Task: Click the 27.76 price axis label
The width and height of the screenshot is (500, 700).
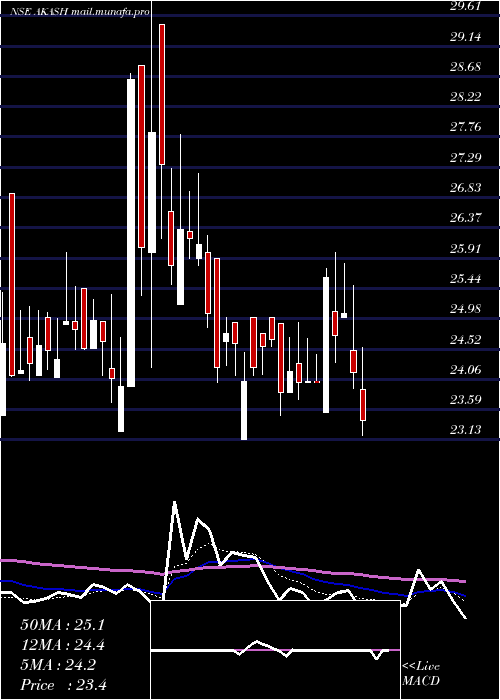Action: 466,127
